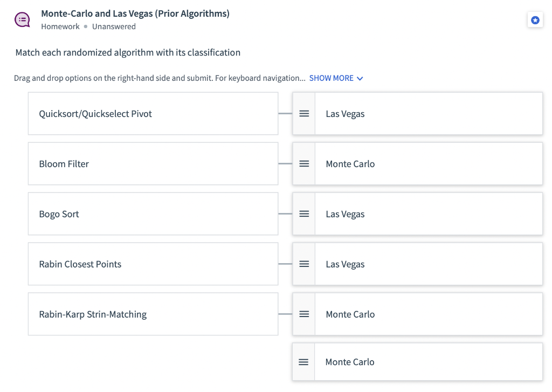Select the Bloom Filter prompt box
Screen dimensions: 552x392
pyautogui.click(x=153, y=164)
